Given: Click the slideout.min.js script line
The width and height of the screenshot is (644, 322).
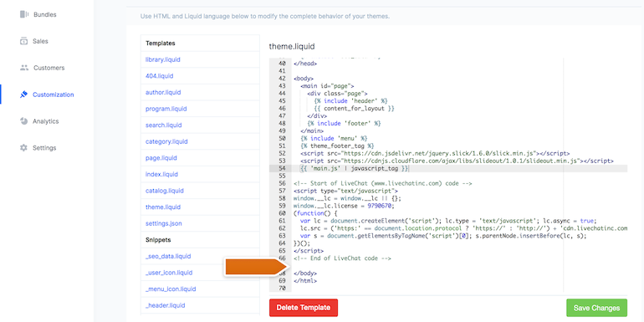Looking at the screenshot, I should 457,161.
